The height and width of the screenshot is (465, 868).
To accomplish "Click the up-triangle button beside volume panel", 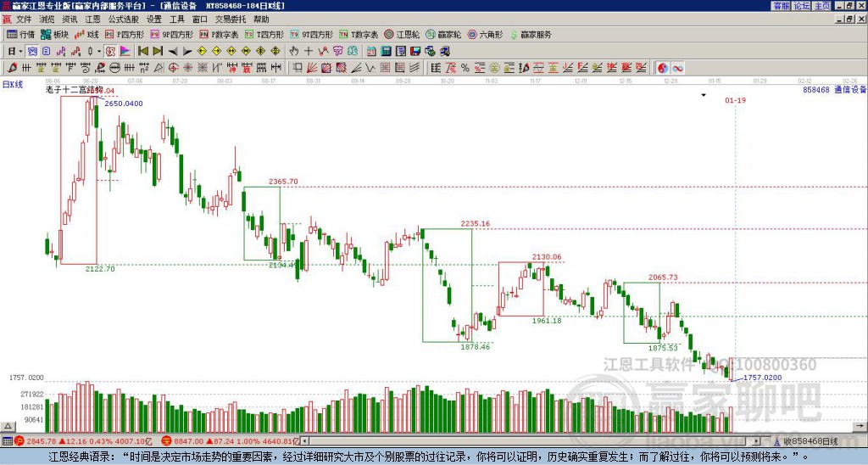I will coord(8,426).
